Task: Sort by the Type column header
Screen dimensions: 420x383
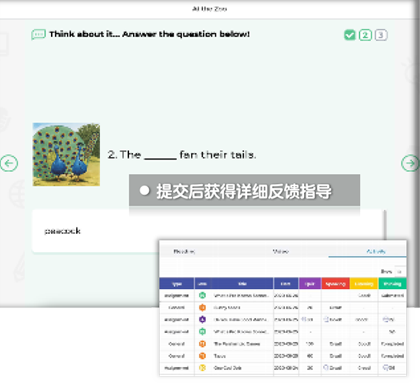Action: (x=177, y=283)
